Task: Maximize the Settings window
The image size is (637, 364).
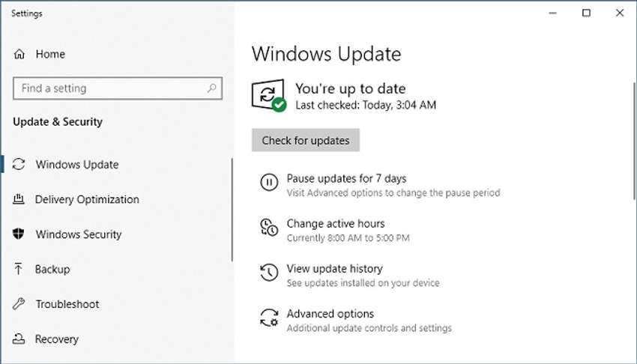Action: click(x=586, y=13)
